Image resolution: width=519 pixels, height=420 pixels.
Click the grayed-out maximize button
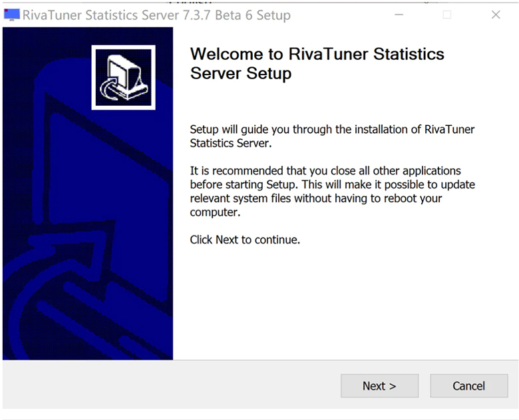coord(447,15)
